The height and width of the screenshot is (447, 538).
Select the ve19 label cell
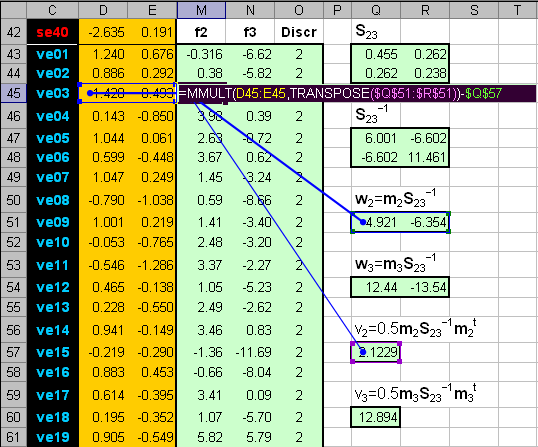tap(52, 437)
